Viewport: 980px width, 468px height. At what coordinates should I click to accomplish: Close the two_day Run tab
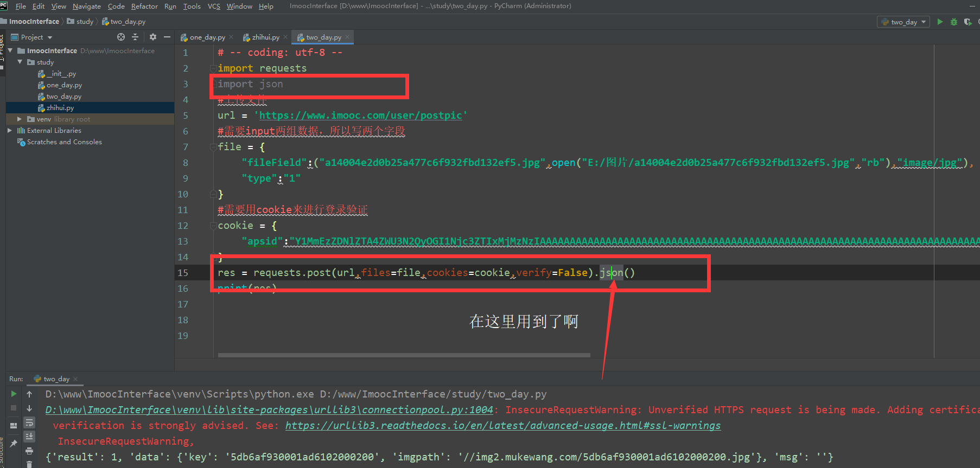coord(75,379)
